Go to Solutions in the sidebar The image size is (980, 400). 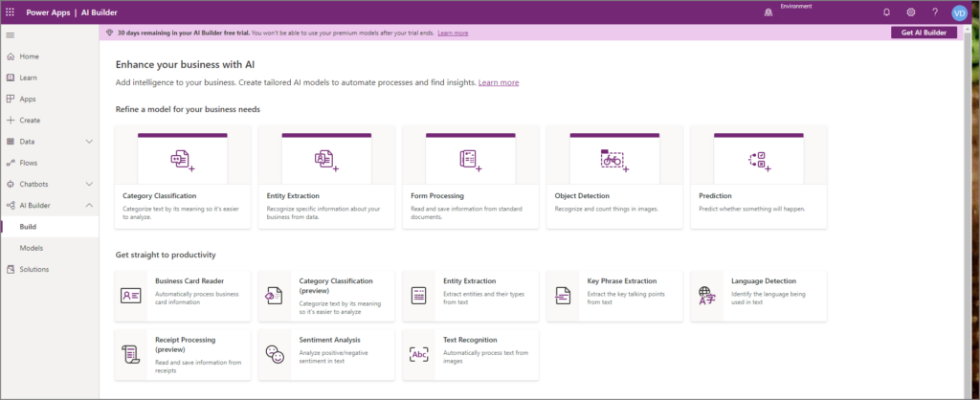coord(33,269)
